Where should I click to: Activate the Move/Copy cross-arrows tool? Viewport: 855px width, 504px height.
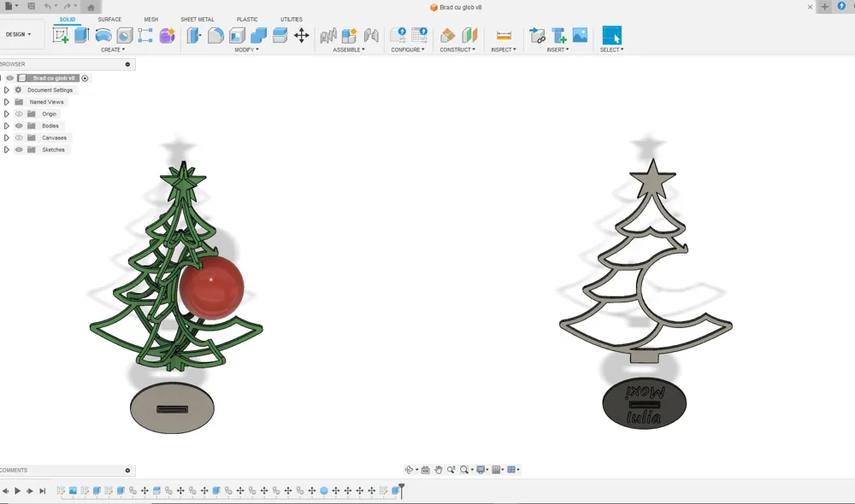coord(302,35)
